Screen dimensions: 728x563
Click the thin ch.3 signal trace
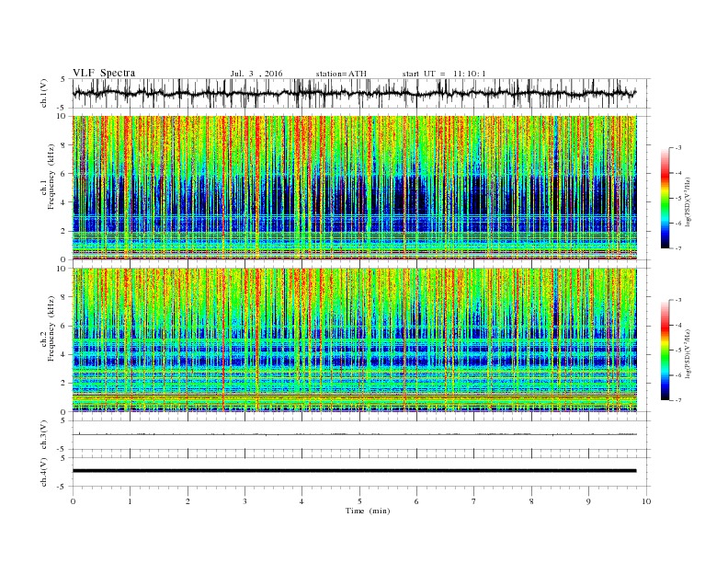[354, 434]
